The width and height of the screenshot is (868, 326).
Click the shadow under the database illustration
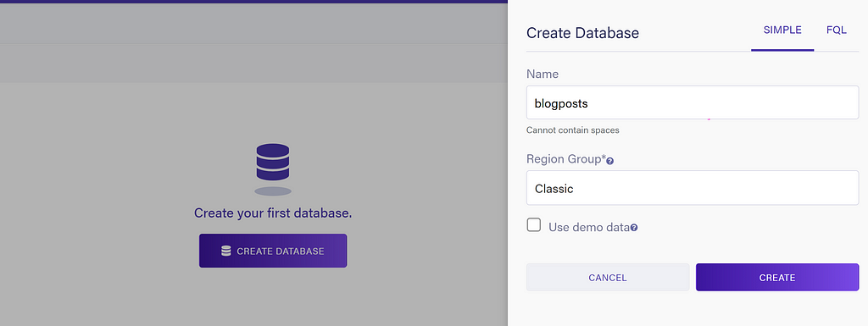[273, 191]
